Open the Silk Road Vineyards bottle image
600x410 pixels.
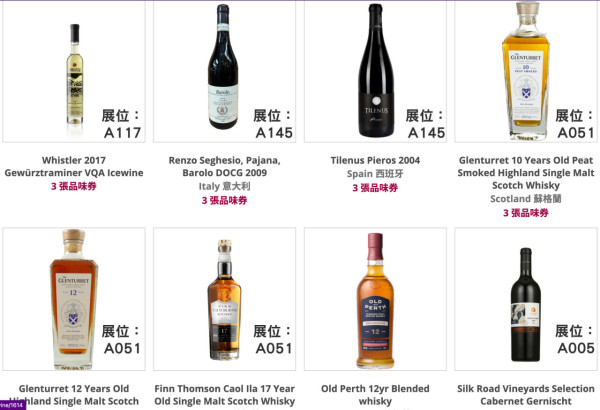pyautogui.click(x=526, y=299)
